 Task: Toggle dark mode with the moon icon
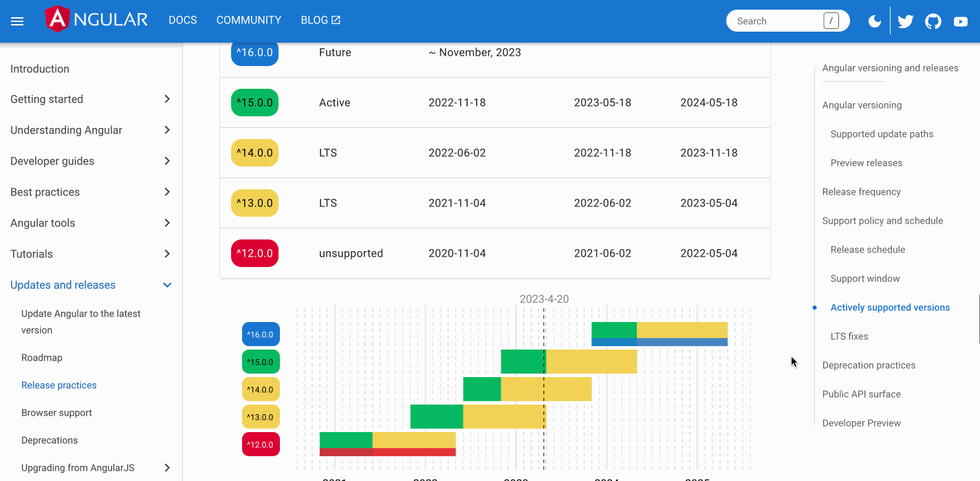click(x=874, y=21)
